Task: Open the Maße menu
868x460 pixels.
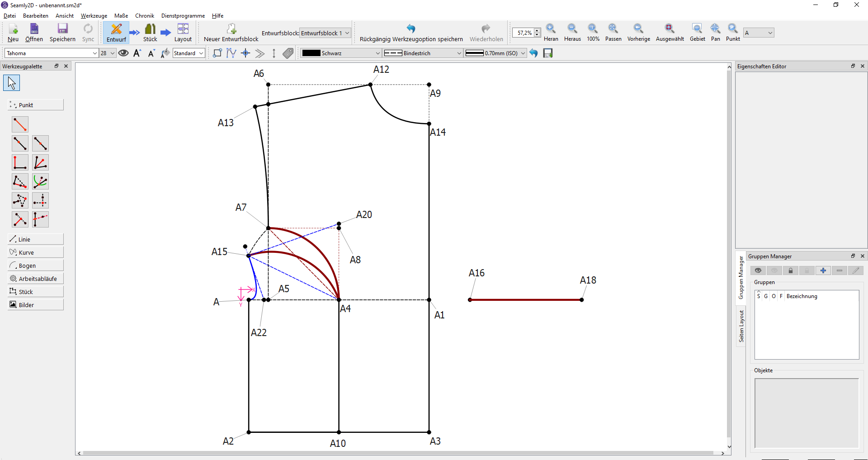Action: (121, 16)
